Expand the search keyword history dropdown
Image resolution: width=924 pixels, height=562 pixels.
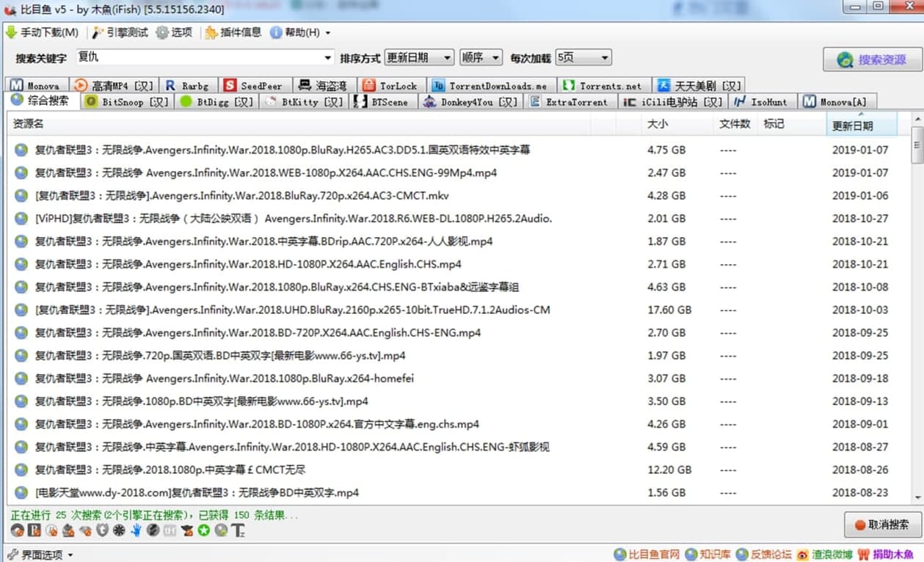[328, 57]
